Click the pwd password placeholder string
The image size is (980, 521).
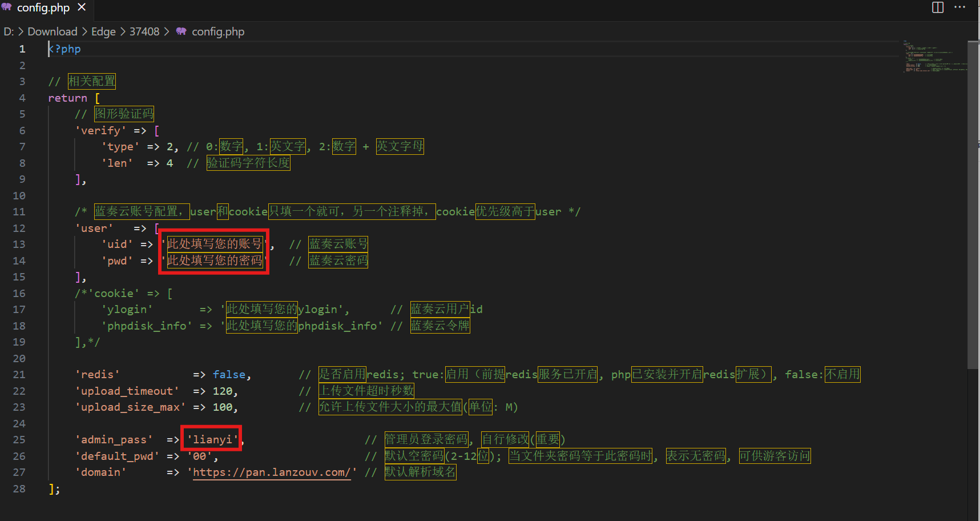(x=215, y=261)
